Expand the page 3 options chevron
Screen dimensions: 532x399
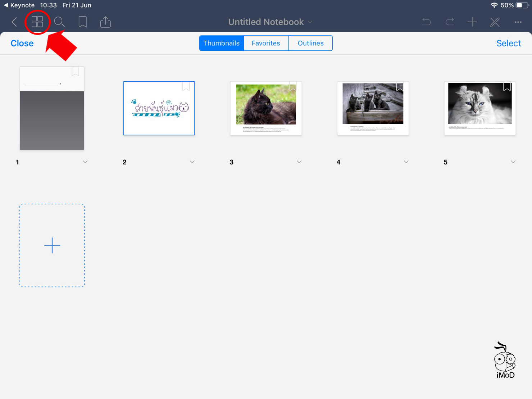tap(299, 162)
